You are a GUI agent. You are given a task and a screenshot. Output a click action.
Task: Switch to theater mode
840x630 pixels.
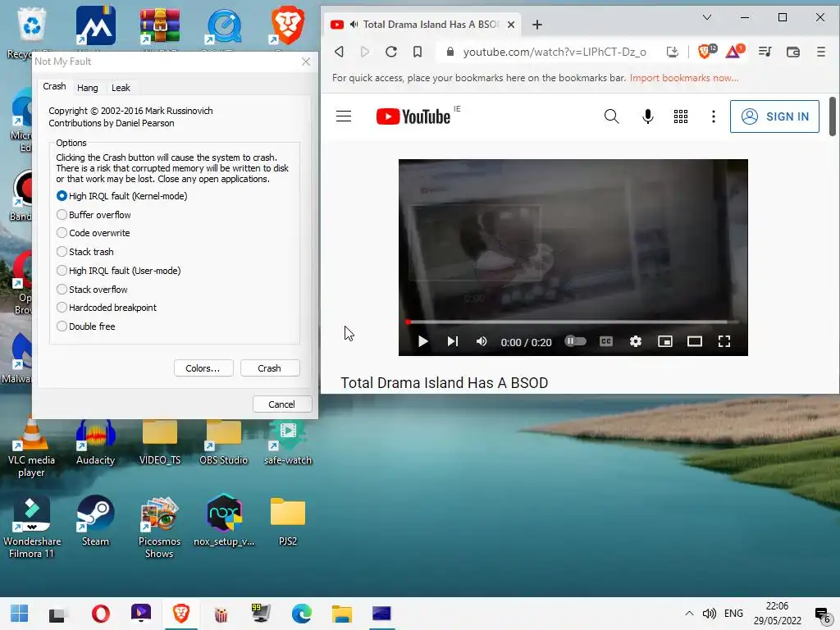pos(694,342)
